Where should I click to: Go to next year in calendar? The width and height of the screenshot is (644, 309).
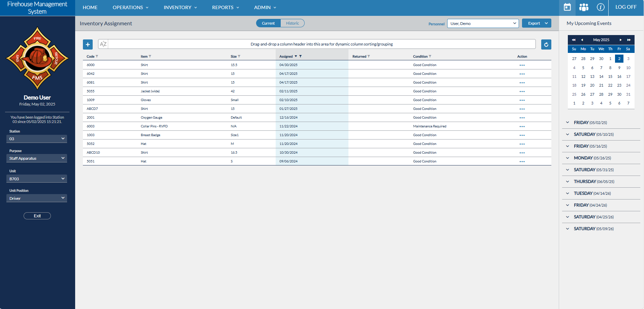(x=629, y=40)
